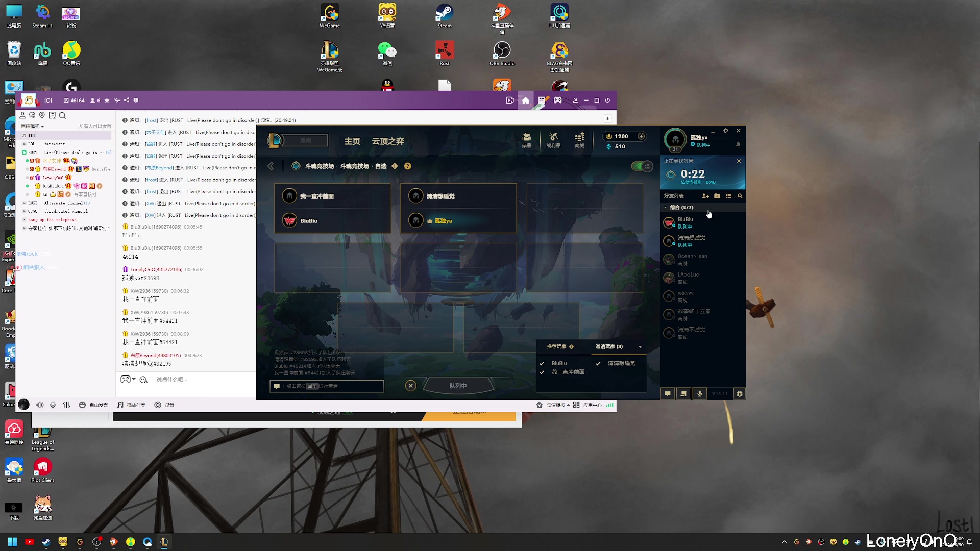Open the 藏品 collection icon in League client
980x551 pixels.
[526, 140]
